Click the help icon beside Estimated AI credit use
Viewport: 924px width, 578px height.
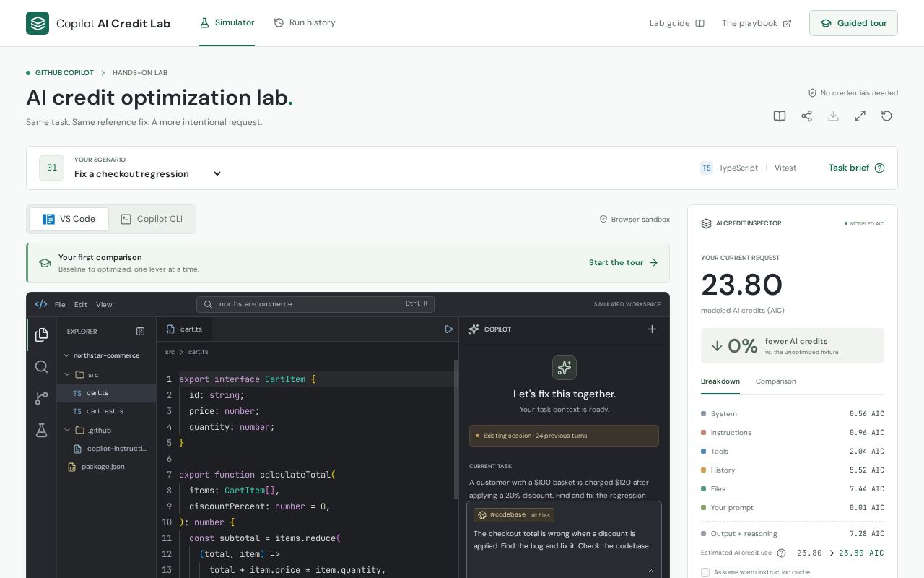781,553
